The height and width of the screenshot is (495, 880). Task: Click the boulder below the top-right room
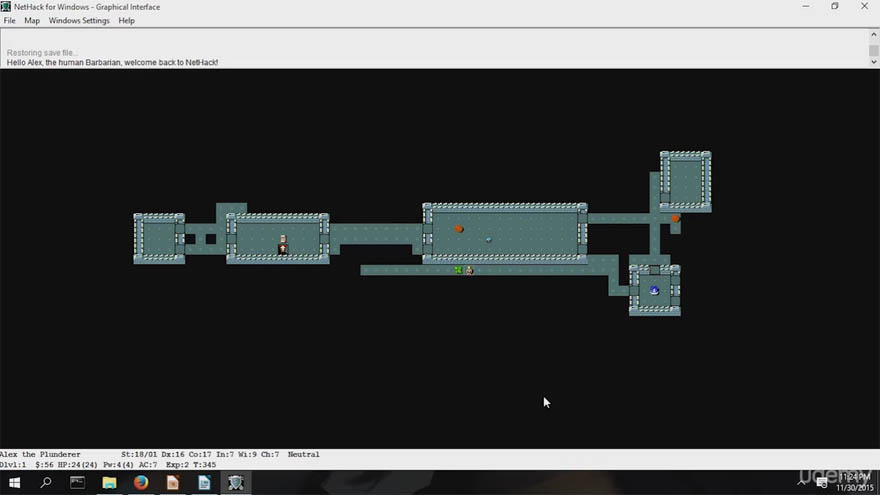click(x=676, y=218)
